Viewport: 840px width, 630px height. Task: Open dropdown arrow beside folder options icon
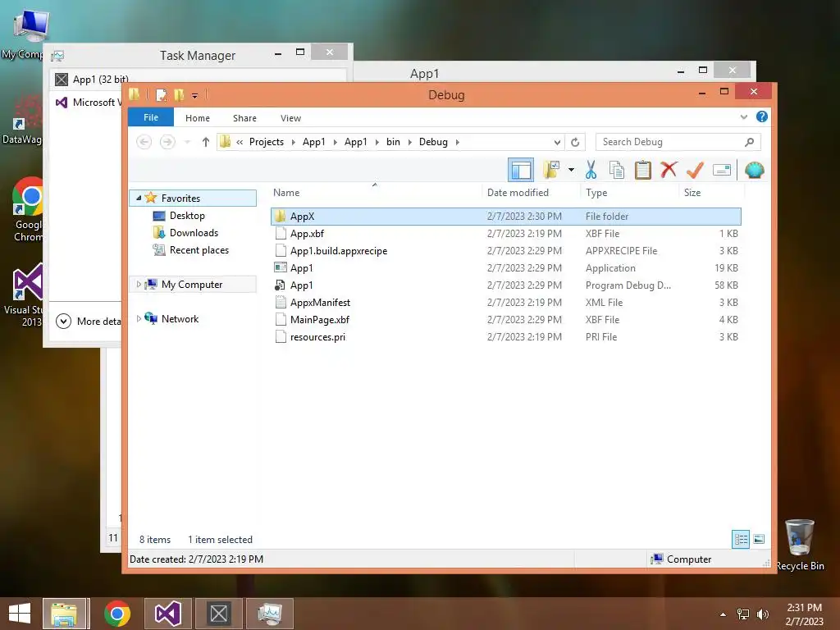pyautogui.click(x=571, y=171)
